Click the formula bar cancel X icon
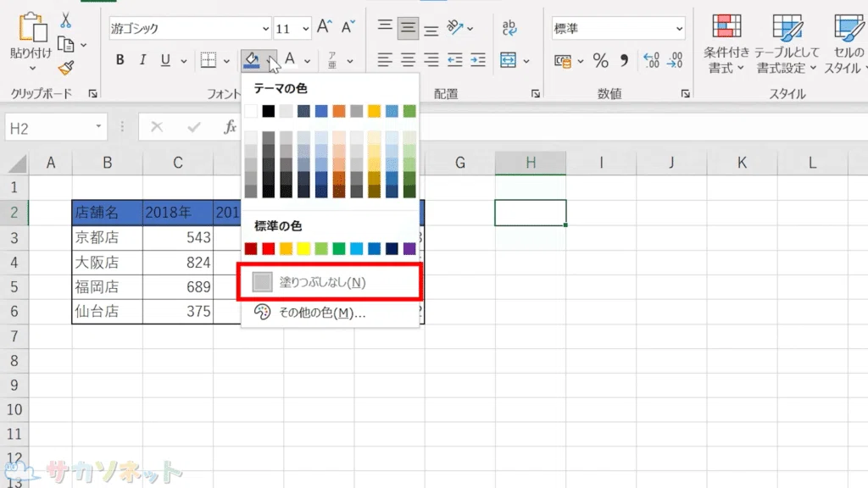The image size is (868, 488). click(157, 127)
